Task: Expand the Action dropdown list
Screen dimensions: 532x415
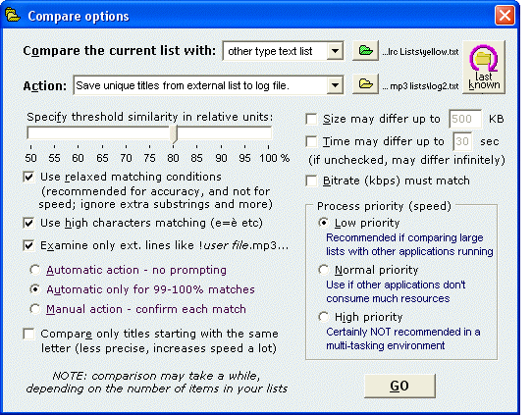Action: 336,85
